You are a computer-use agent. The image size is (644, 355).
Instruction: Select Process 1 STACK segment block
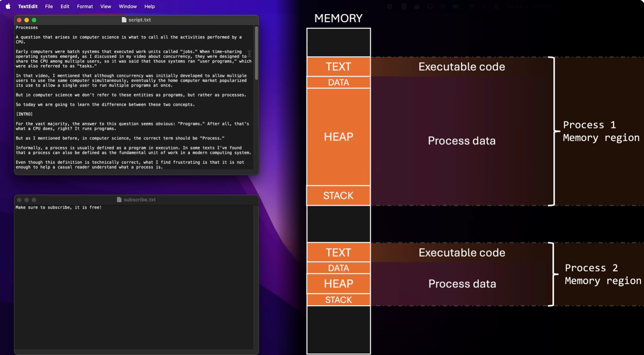click(x=338, y=195)
